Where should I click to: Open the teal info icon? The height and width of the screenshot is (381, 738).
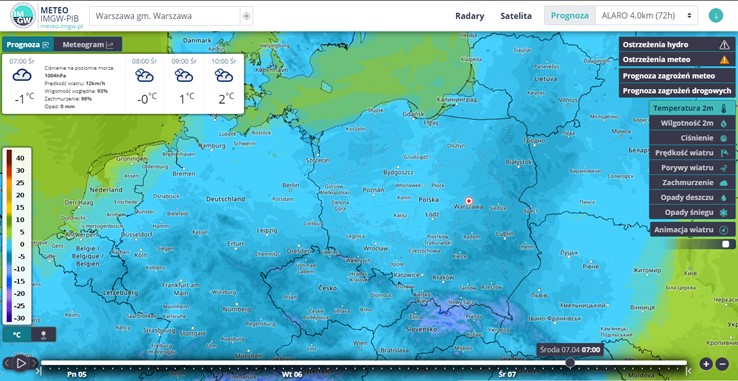point(715,16)
